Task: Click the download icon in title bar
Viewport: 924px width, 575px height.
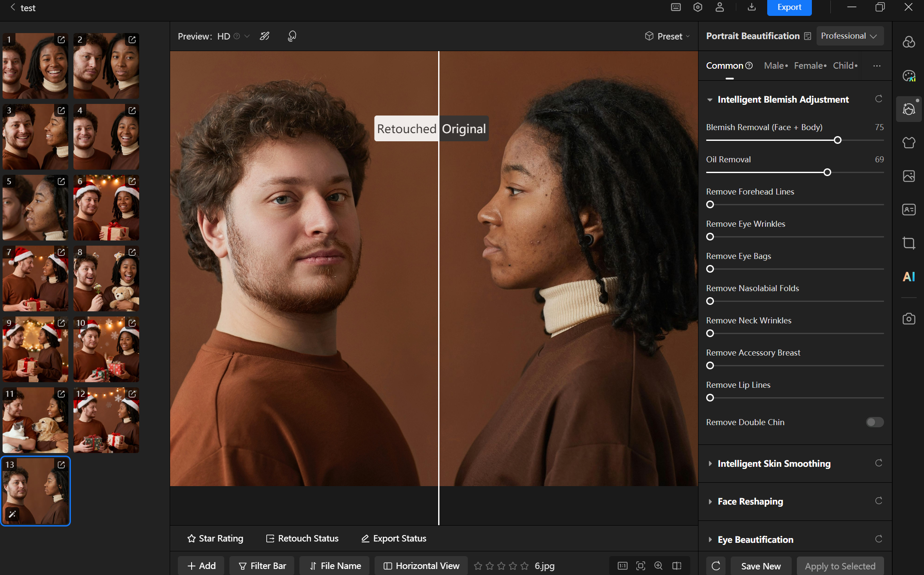Action: (x=751, y=7)
